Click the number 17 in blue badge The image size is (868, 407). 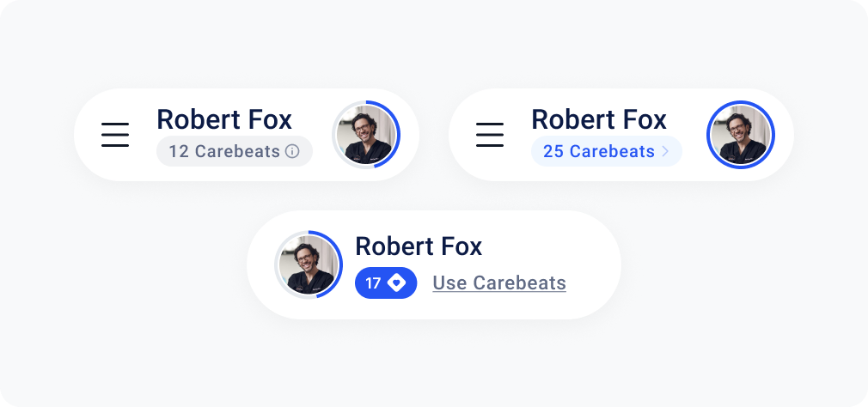coord(373,282)
